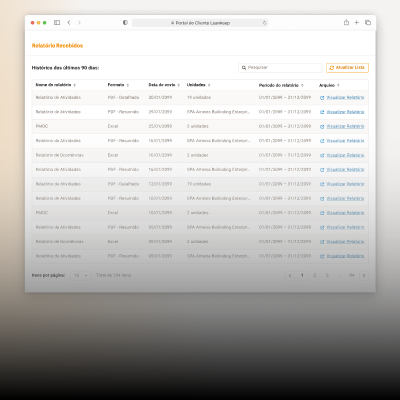Click external-link icon in Detalhado 12/01 row

(322, 184)
